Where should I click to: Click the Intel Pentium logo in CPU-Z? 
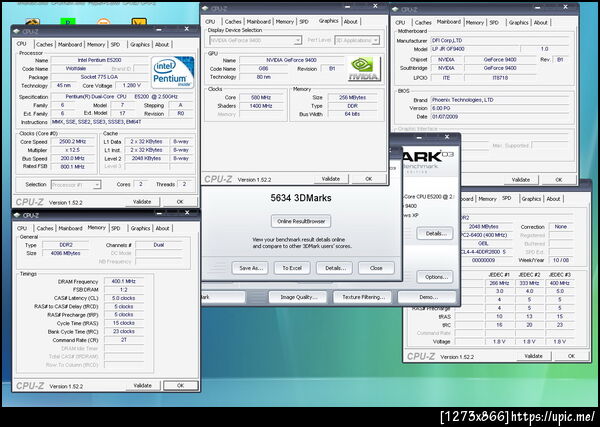(x=173, y=72)
